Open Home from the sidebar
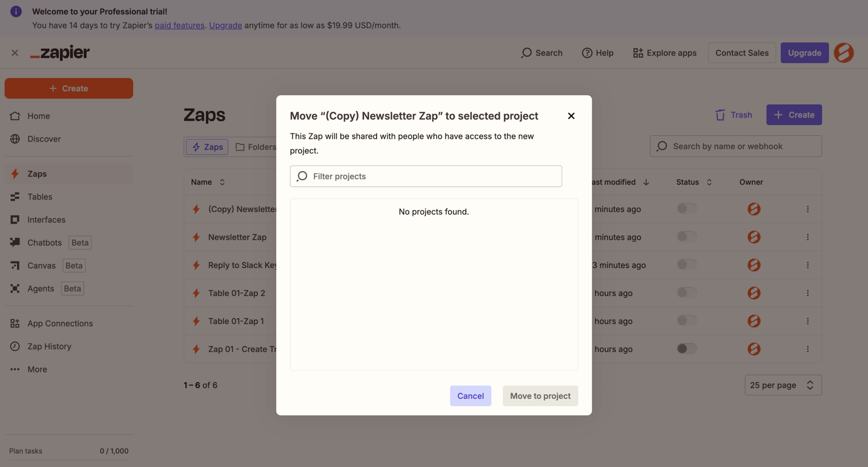 (69, 116)
